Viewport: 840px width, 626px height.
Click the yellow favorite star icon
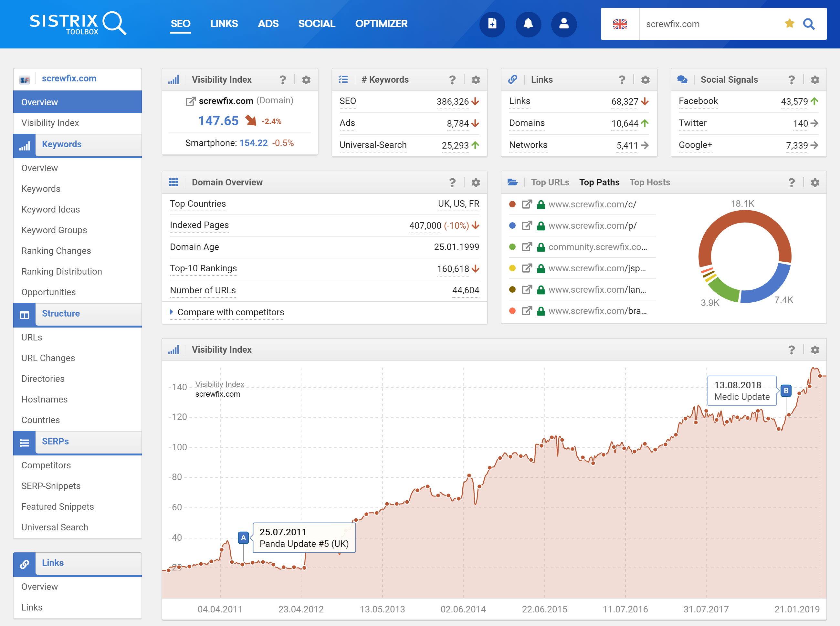pos(790,24)
